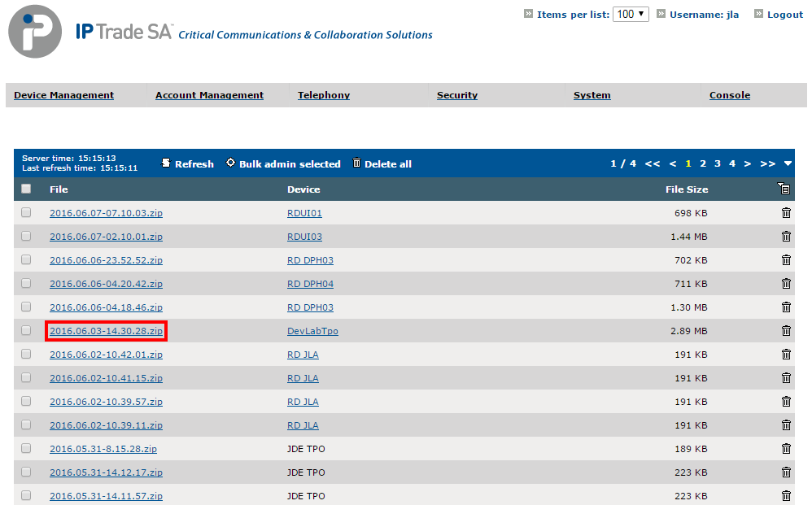The height and width of the screenshot is (505, 812).
Task: Delete file 2016.06.02-10.42.01.zip with trash icon
Action: pyautogui.click(x=786, y=355)
